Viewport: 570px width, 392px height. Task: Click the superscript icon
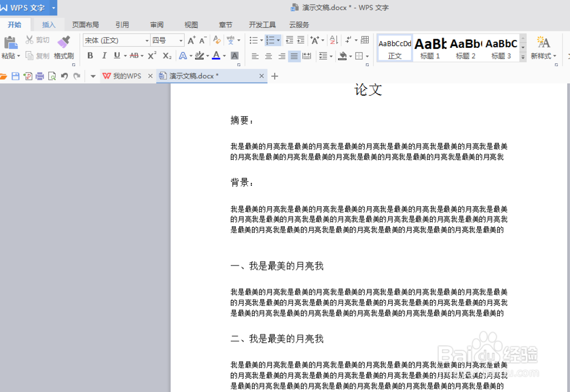coord(150,55)
